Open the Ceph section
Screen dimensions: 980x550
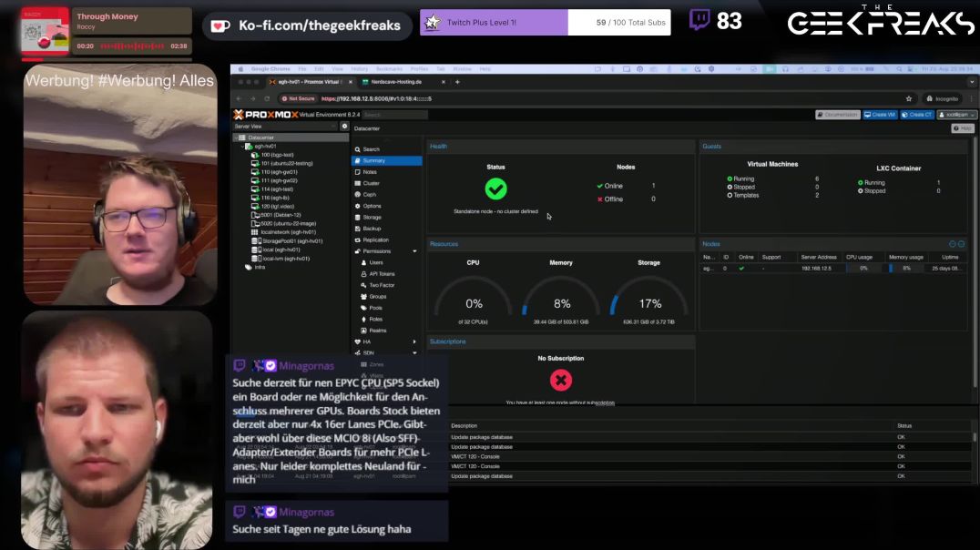[x=370, y=194]
